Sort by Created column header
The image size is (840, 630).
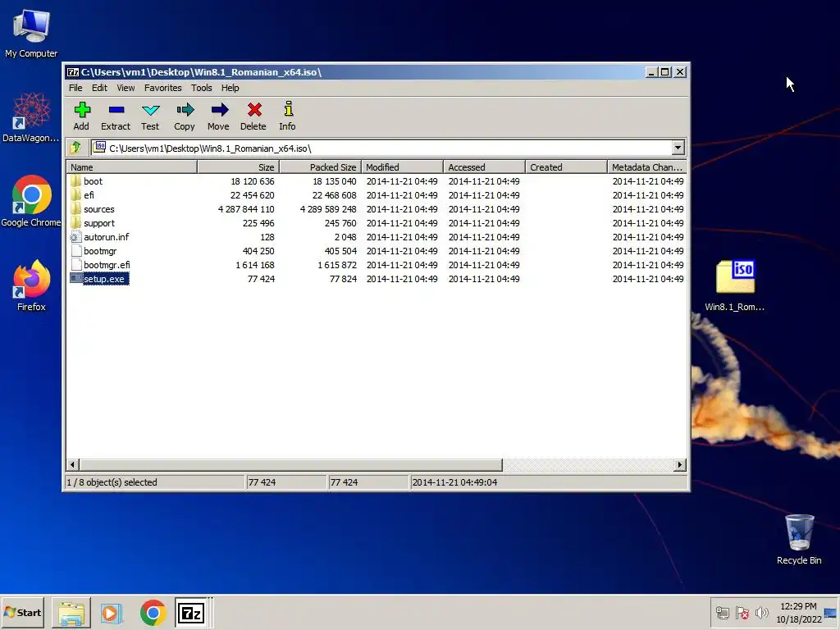tap(566, 167)
